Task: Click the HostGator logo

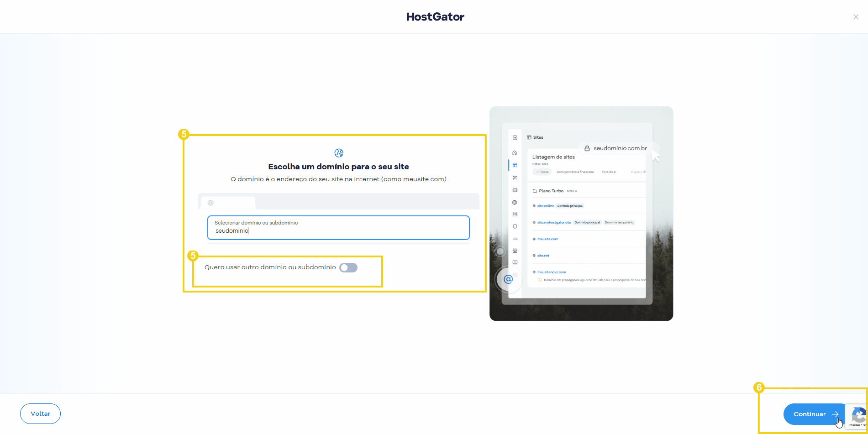Action: [x=435, y=17]
